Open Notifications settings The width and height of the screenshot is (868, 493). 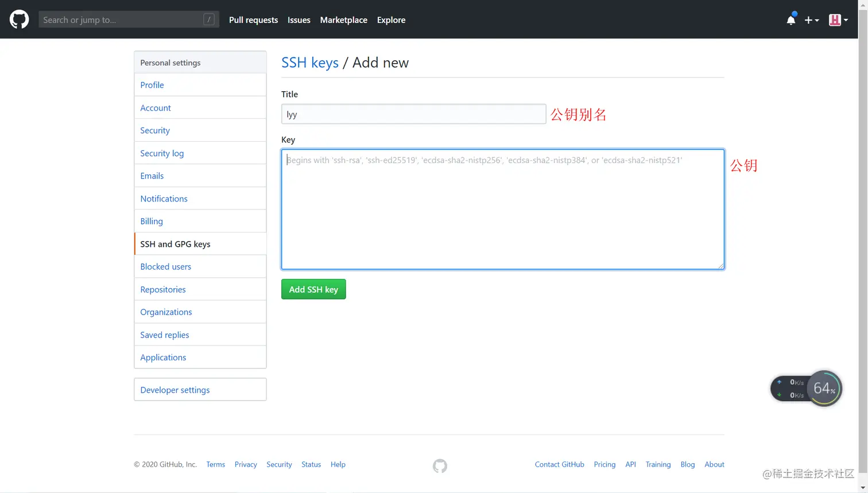(x=200, y=199)
